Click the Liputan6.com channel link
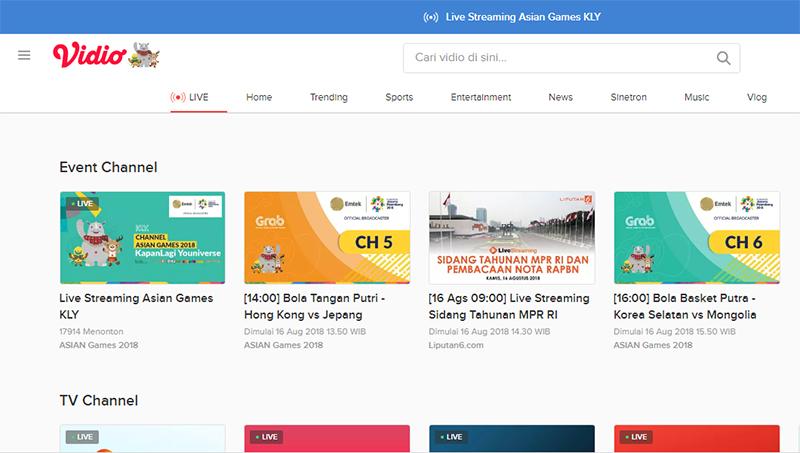800x453 pixels. (456, 345)
